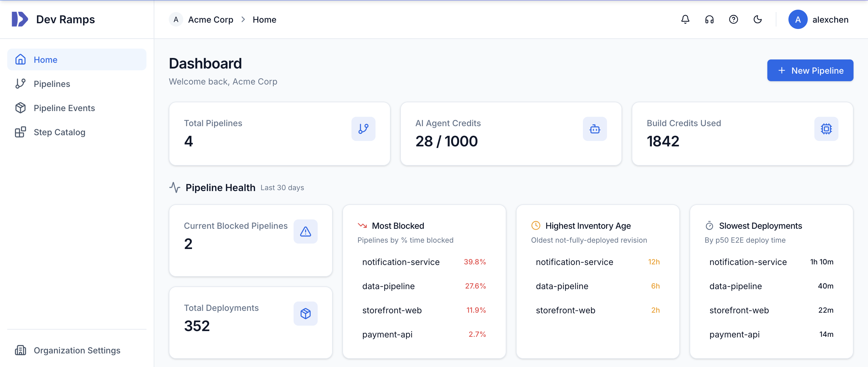This screenshot has height=367, width=868.
Task: Create a pipeline with the New Pipeline button
Action: click(x=810, y=70)
